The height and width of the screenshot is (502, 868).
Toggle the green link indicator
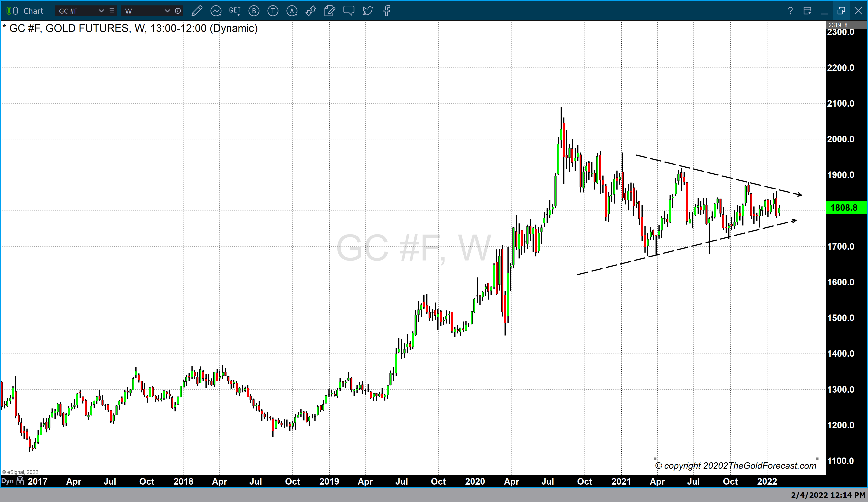(9, 11)
